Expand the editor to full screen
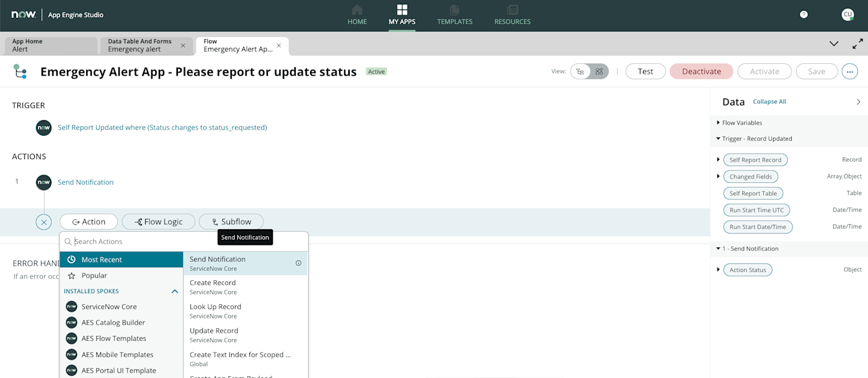Screen dimensions: 868x378 pyautogui.click(x=857, y=44)
